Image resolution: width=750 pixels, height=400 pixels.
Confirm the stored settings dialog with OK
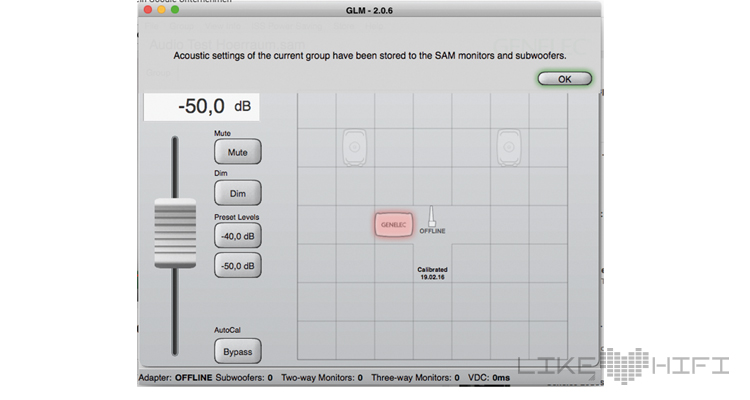[564, 79]
